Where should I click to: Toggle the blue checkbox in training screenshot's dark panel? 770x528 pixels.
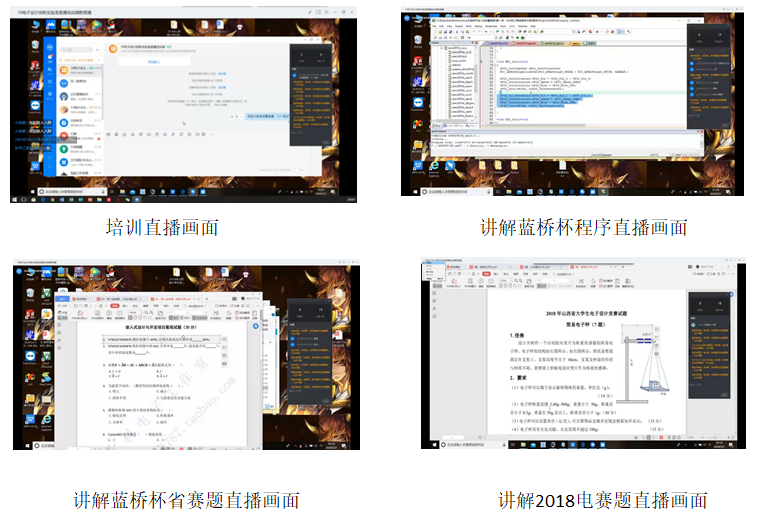point(296,74)
